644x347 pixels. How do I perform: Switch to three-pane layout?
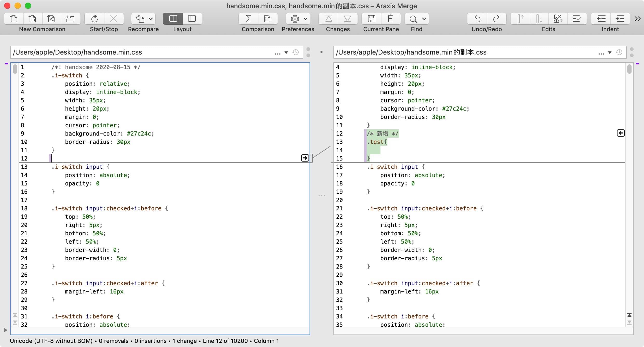pyautogui.click(x=192, y=19)
